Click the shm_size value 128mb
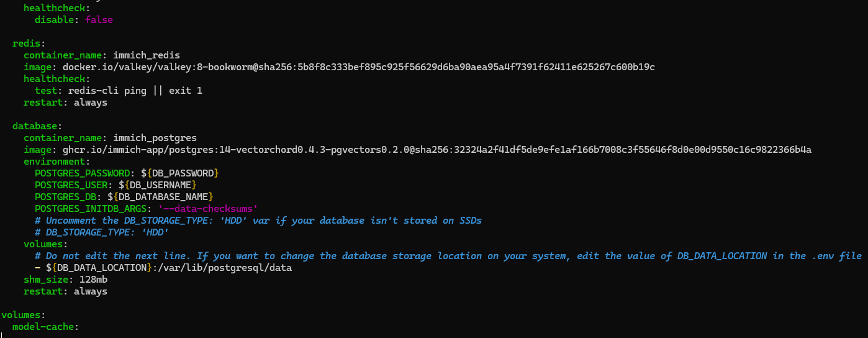 93,280
